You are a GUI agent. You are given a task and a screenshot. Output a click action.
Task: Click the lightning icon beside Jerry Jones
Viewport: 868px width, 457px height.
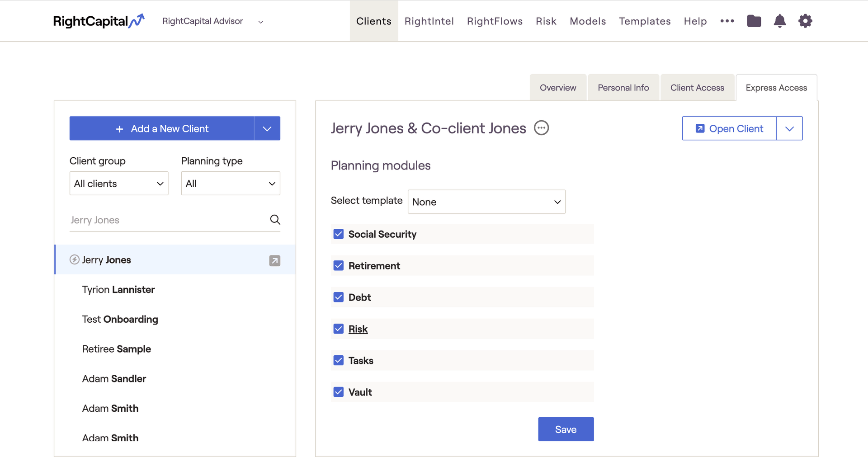[75, 259]
